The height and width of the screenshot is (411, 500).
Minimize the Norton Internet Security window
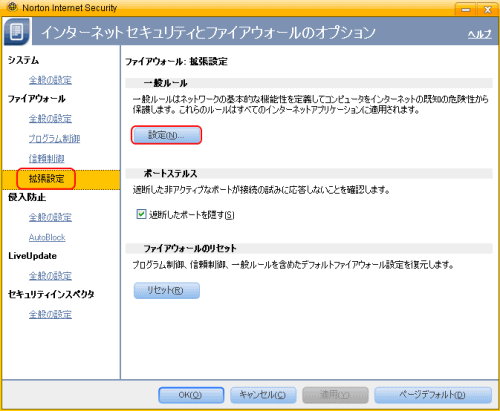pyautogui.click(x=466, y=9)
